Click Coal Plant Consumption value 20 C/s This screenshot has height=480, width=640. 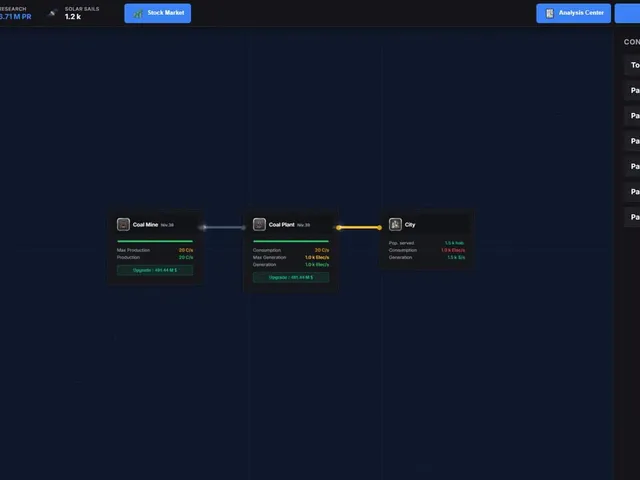pos(322,250)
